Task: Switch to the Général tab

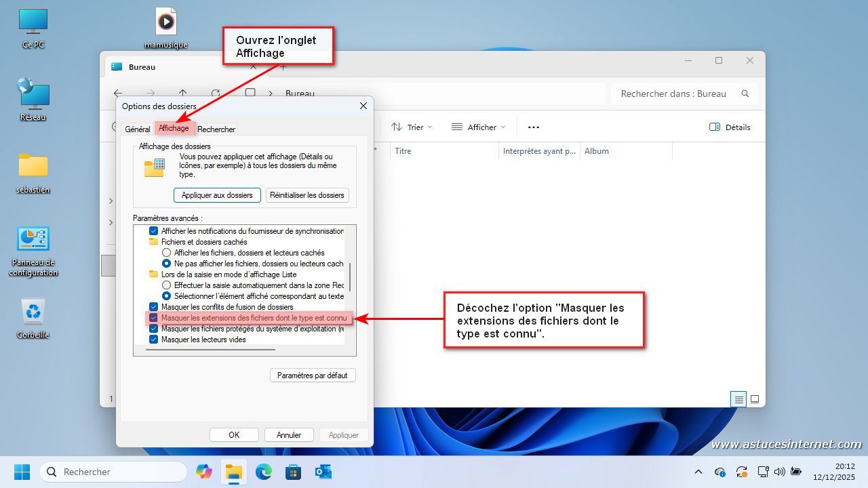Action: pyautogui.click(x=137, y=129)
